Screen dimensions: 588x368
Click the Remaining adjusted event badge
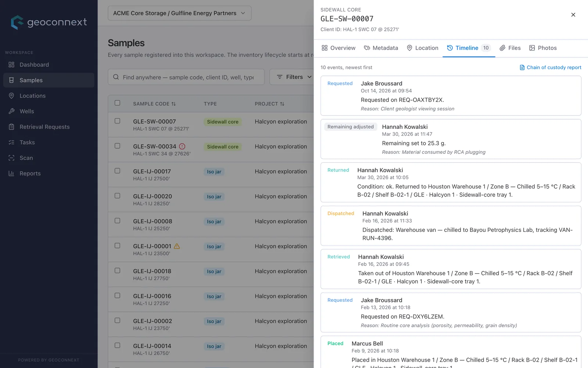point(351,127)
